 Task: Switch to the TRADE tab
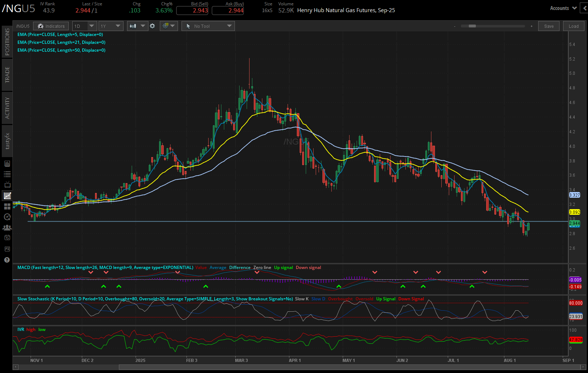tap(7, 74)
